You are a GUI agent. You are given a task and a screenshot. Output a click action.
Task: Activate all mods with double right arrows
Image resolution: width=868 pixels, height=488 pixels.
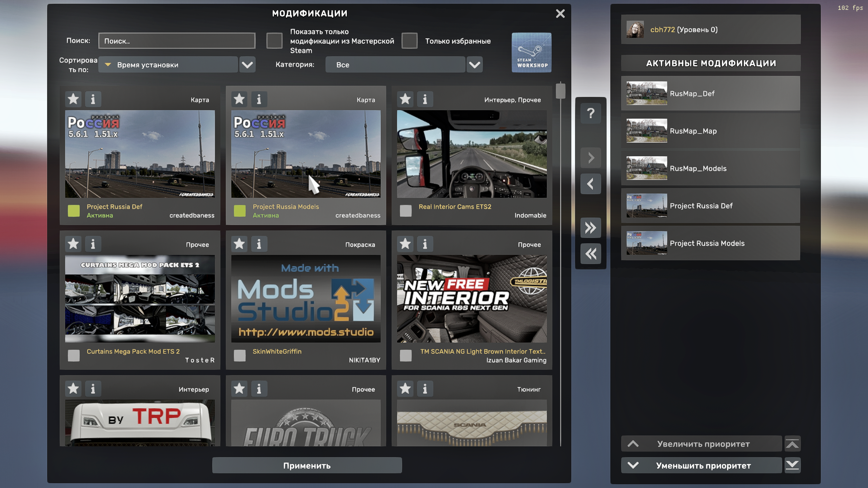[590, 228]
